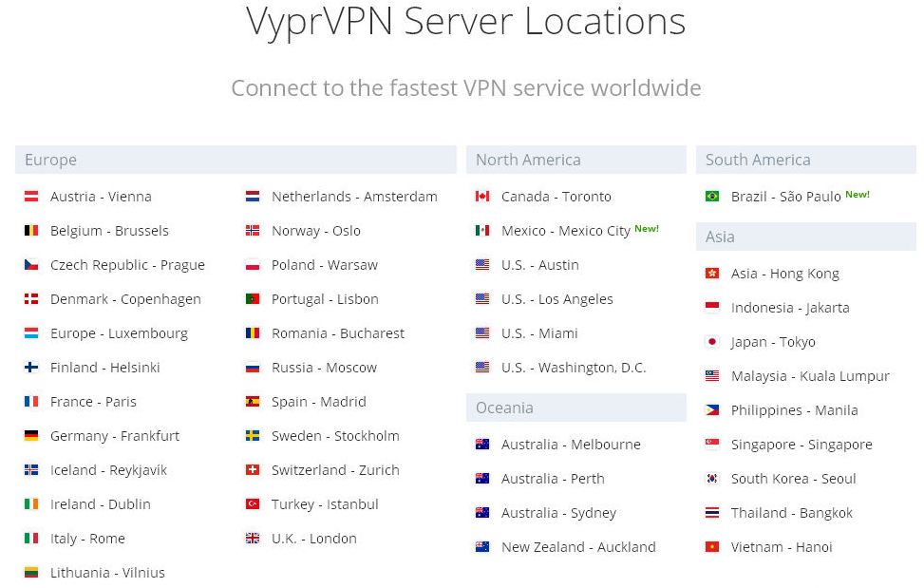Click the France flag icon

point(31,401)
